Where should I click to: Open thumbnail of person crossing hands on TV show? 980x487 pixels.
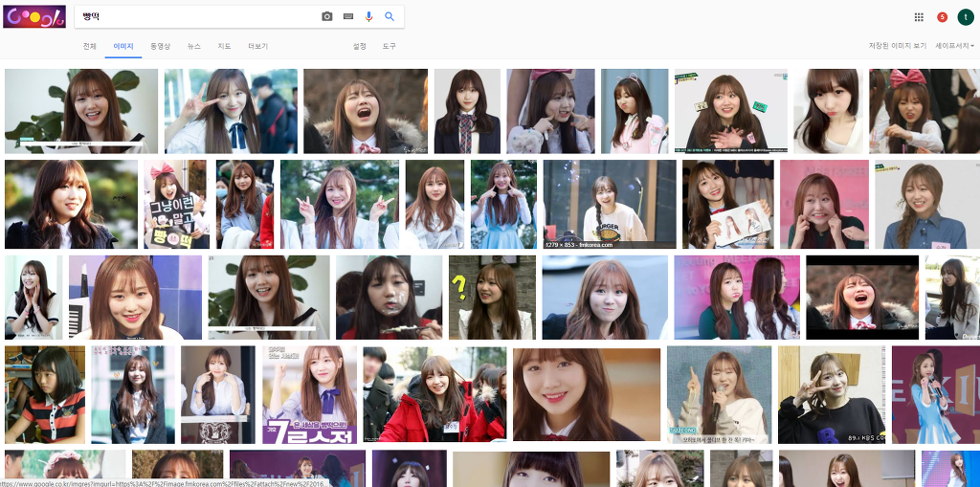tap(730, 111)
